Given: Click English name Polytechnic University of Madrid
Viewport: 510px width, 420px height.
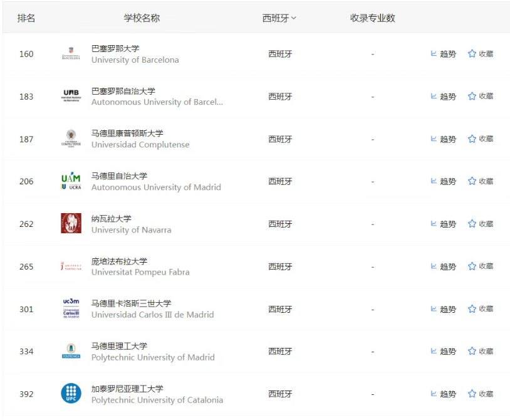Looking at the screenshot, I should pos(153,357).
